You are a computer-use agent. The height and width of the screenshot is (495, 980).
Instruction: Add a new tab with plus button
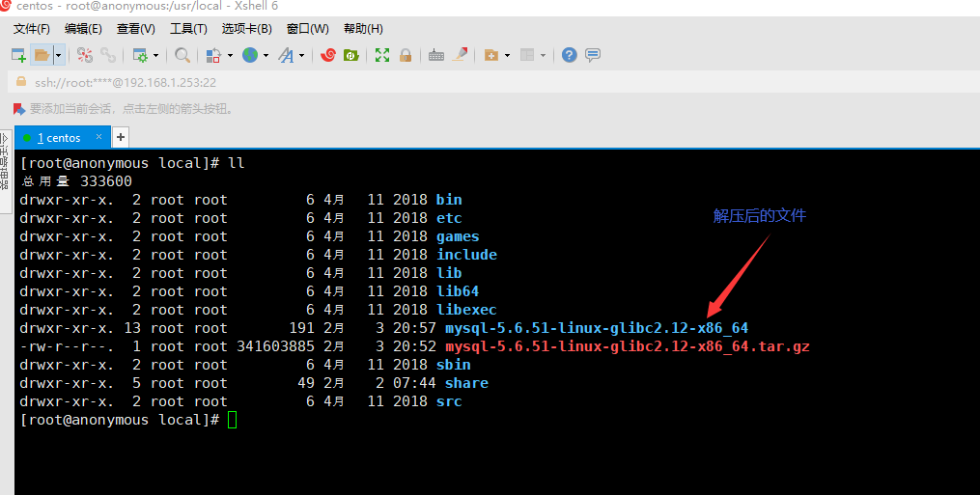coord(121,137)
